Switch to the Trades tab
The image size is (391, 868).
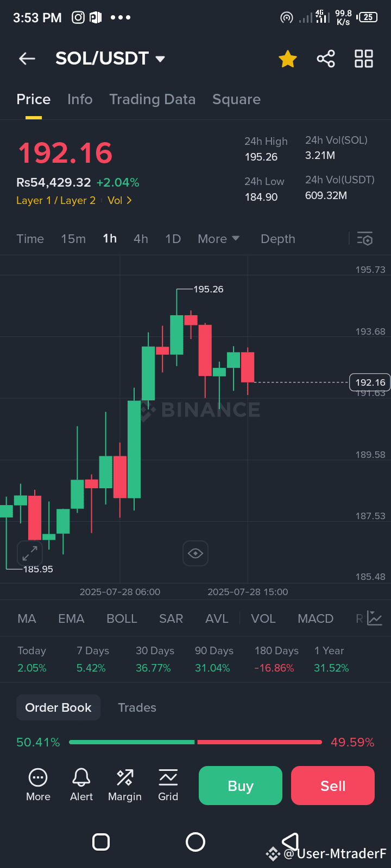137,707
